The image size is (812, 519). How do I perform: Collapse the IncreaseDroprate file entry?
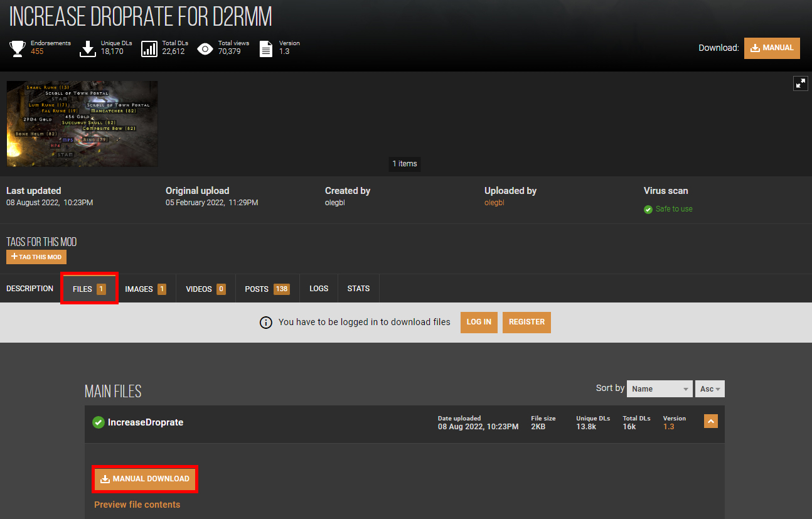710,422
